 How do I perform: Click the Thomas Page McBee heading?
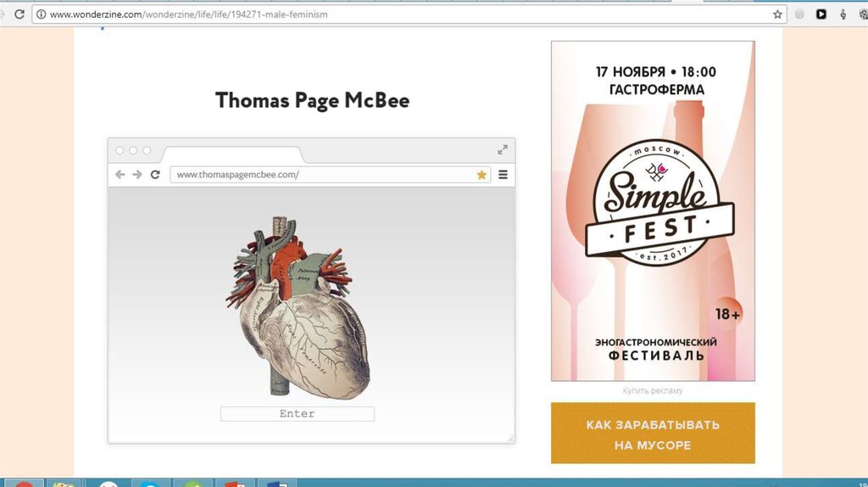pos(312,100)
